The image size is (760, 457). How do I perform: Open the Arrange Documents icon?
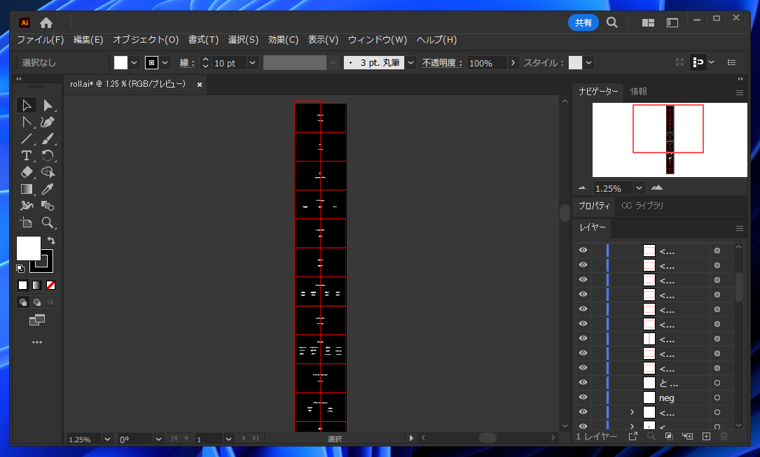[648, 23]
